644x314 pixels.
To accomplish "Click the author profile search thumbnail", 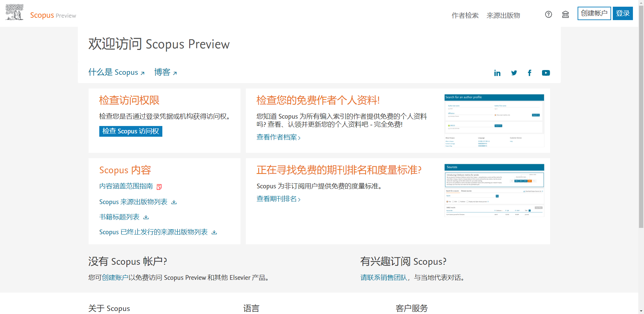I will point(494,121).
